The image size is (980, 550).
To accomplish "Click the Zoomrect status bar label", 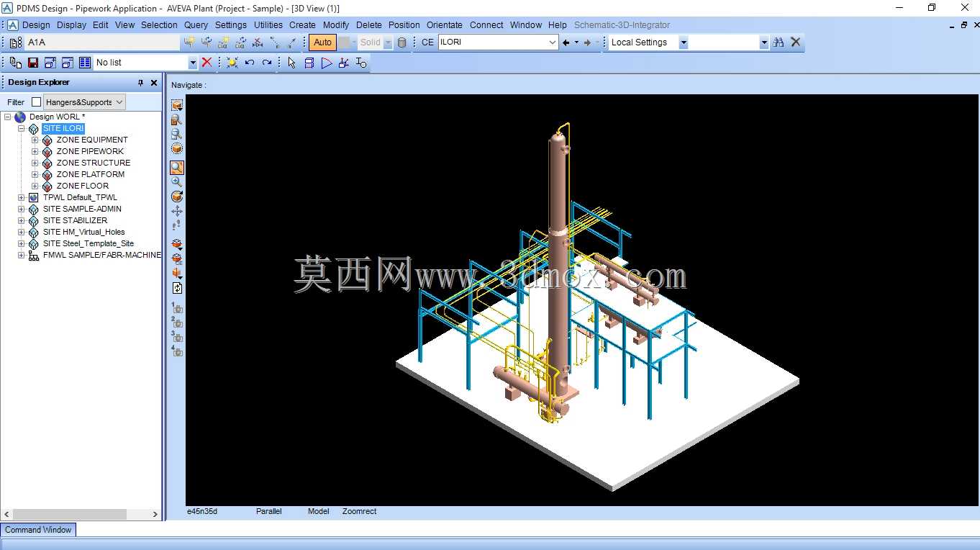I will pos(359,511).
